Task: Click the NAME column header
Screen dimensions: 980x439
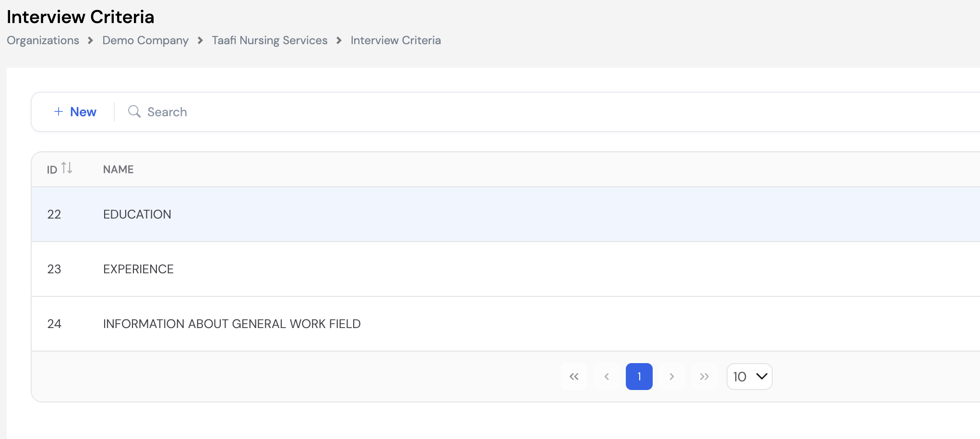Action: pos(119,170)
